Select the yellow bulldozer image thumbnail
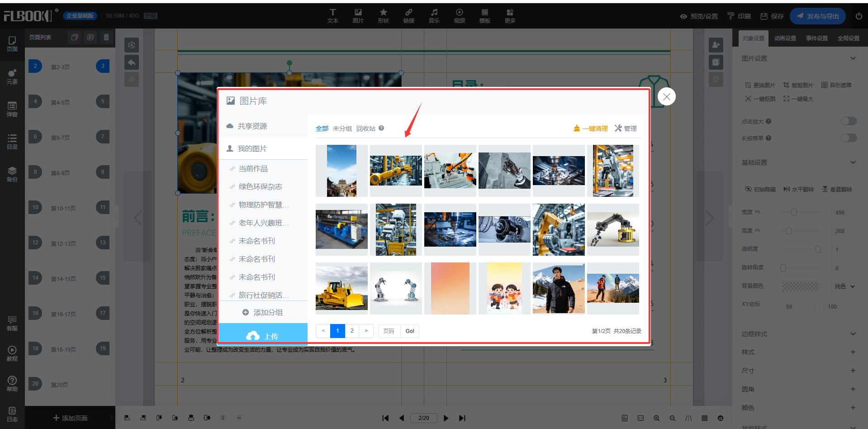The width and height of the screenshot is (868, 429). pyautogui.click(x=342, y=288)
